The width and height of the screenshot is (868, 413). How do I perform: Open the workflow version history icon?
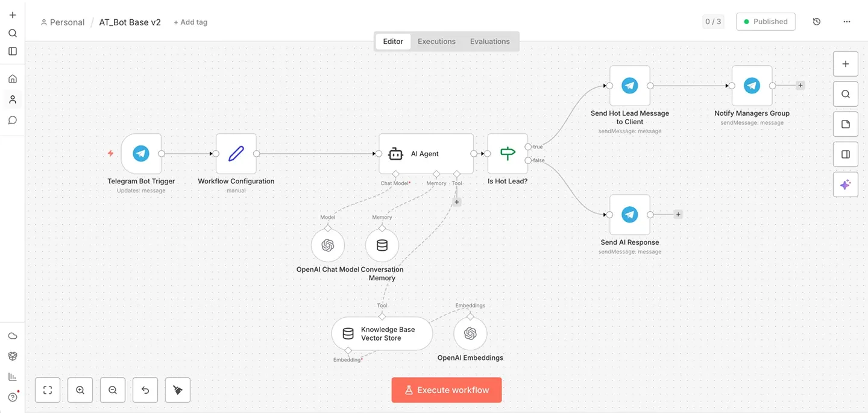point(817,22)
